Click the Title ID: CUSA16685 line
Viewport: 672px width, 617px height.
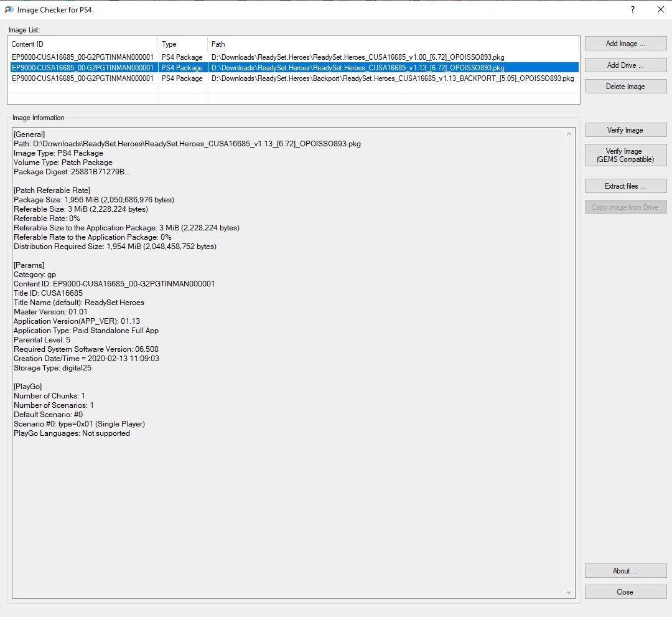(48, 293)
